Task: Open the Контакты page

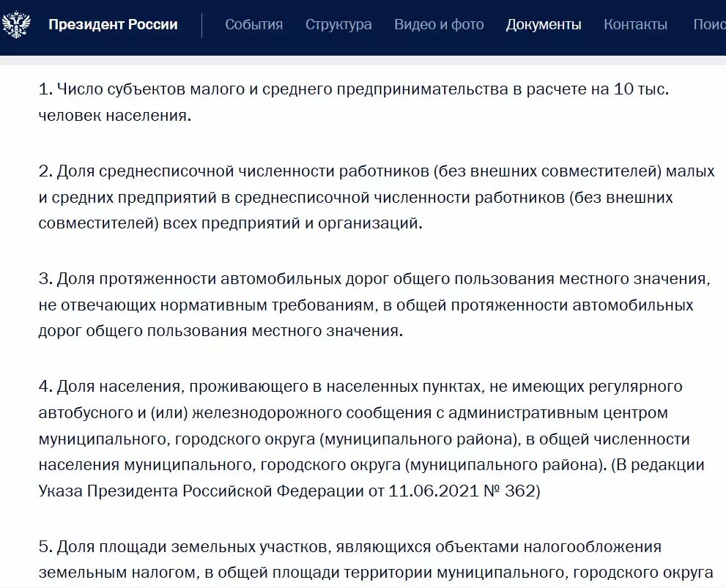Action: tap(634, 24)
